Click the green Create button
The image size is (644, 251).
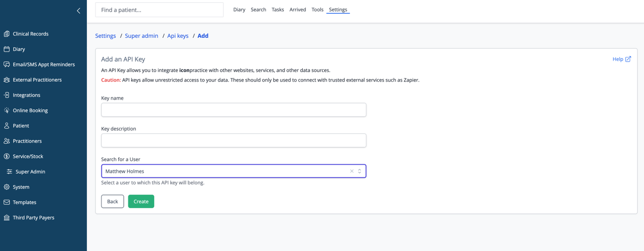pyautogui.click(x=141, y=201)
